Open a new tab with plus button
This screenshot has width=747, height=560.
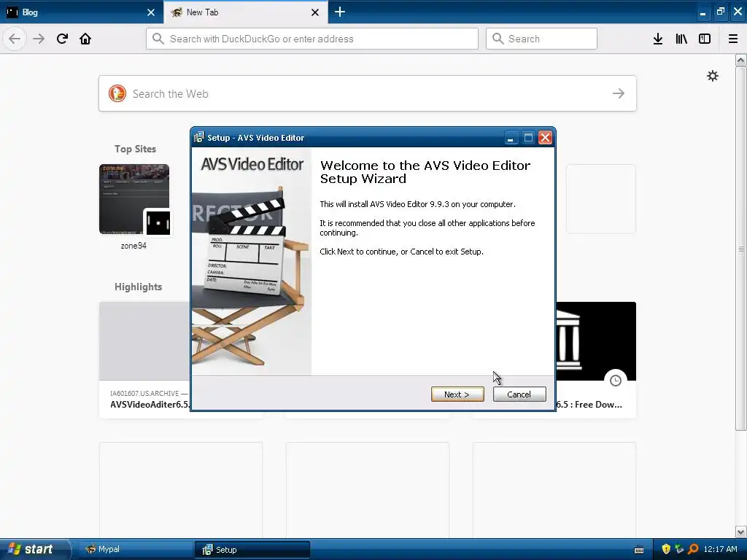(340, 12)
